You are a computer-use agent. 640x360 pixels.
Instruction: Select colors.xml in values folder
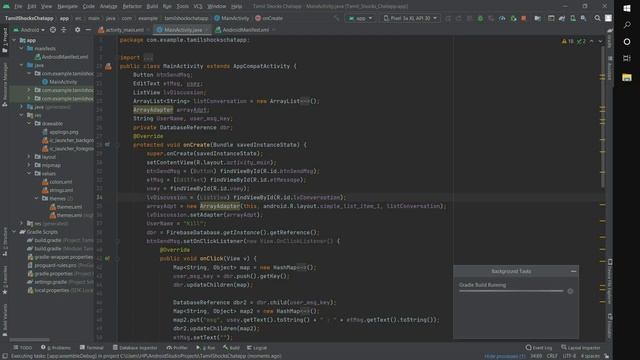[57, 182]
